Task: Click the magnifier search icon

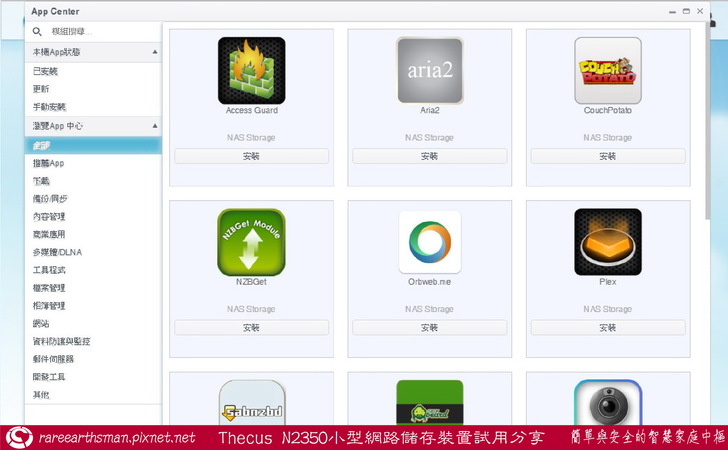Action: 37,32
